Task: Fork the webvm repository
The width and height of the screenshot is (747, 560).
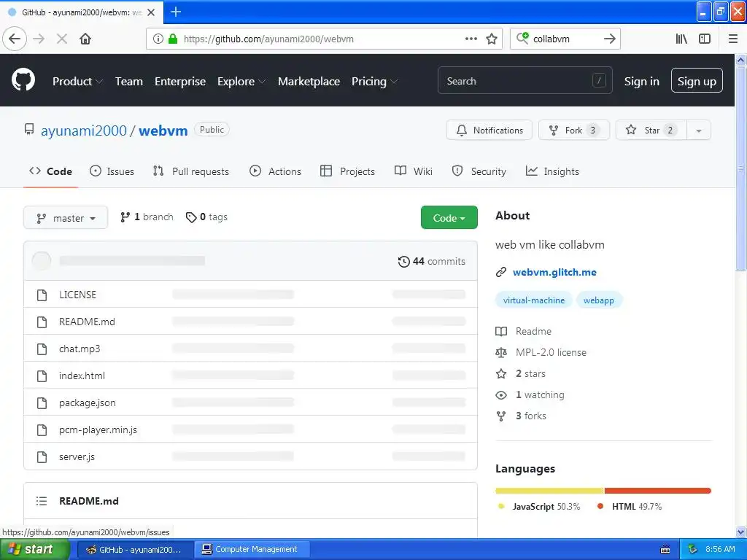Action: click(573, 130)
